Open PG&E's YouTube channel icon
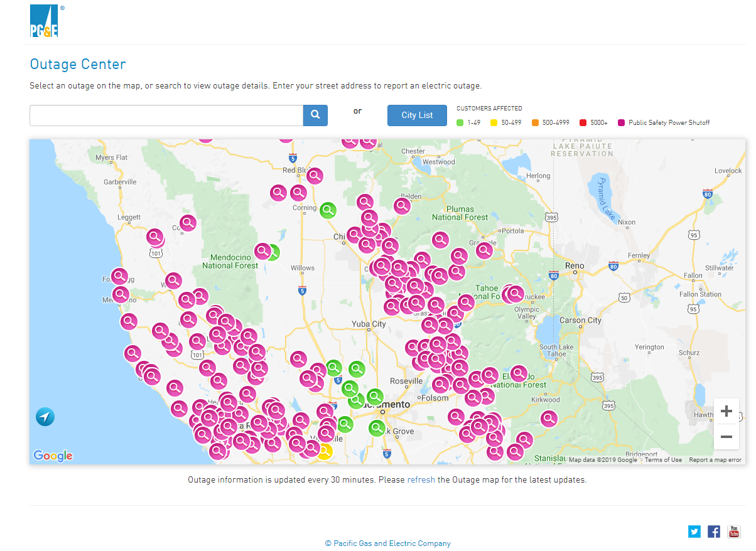This screenshot has width=756, height=551. [x=733, y=532]
